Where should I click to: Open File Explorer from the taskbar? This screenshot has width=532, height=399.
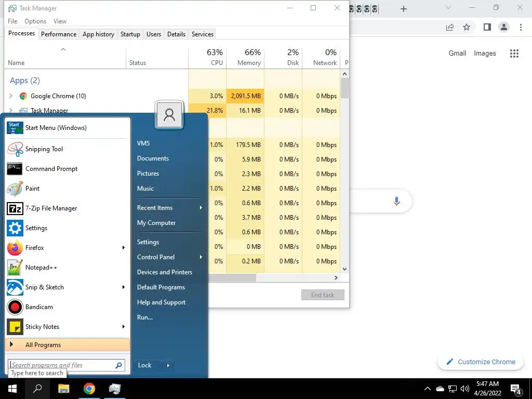click(63, 389)
